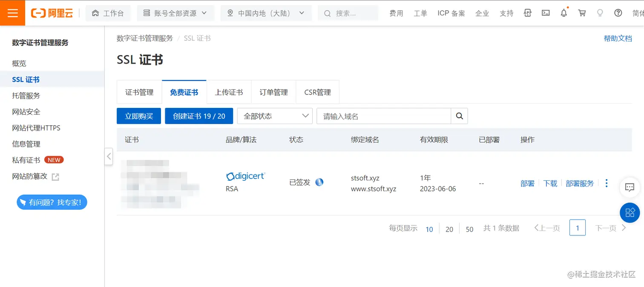Click the expiry date 2023-06-06
The width and height of the screenshot is (644, 287).
438,188
